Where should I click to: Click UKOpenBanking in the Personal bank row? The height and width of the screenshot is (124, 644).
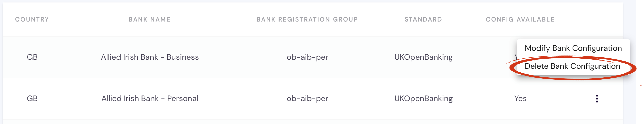[423, 99]
